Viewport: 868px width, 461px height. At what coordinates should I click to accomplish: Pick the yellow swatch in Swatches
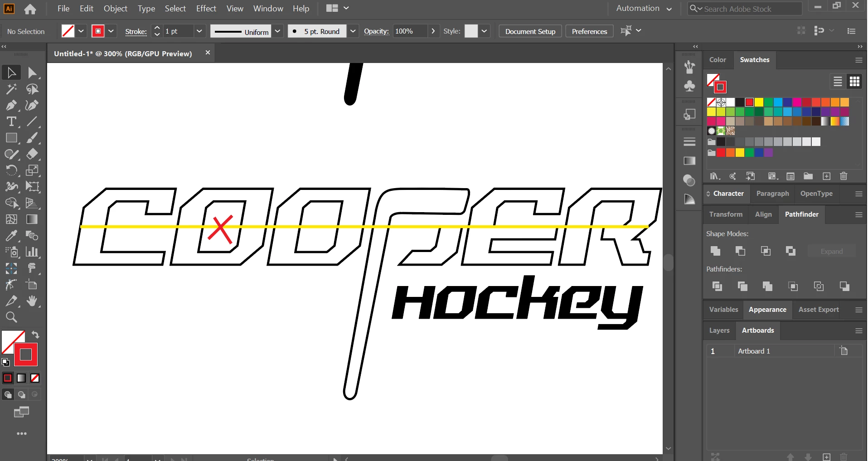[759, 102]
